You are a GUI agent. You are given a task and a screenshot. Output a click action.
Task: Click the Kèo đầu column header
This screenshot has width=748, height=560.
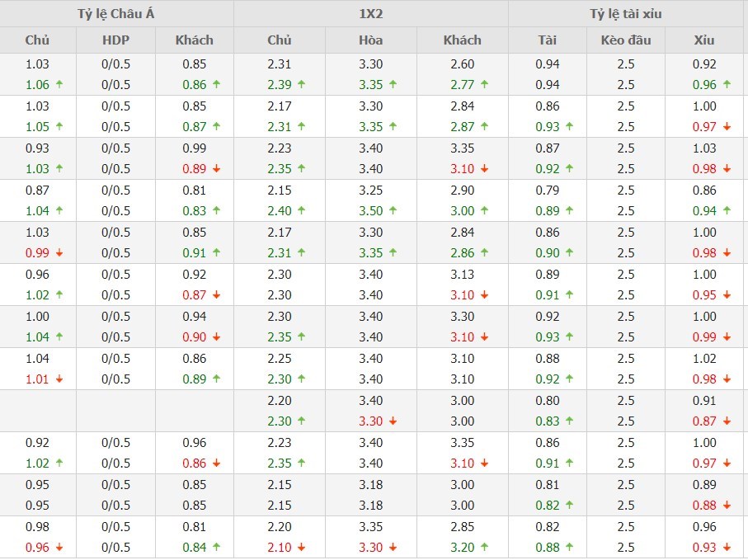tap(626, 40)
